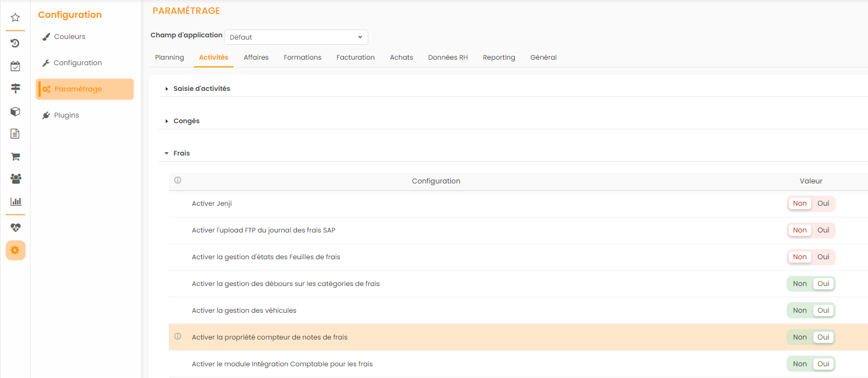Click the users group icon
The image size is (868, 378).
[16, 179]
